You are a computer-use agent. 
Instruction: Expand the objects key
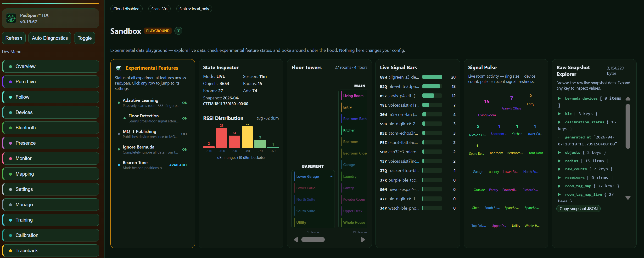point(560,153)
